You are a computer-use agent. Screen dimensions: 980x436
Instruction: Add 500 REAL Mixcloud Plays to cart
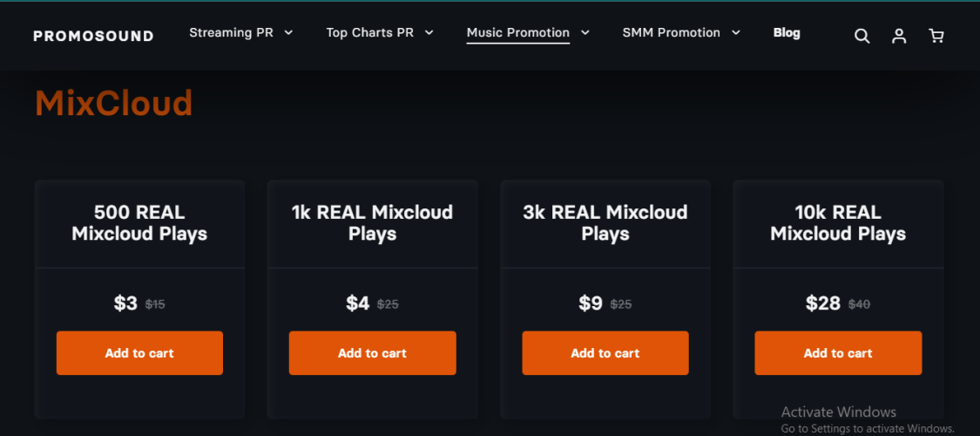(139, 353)
